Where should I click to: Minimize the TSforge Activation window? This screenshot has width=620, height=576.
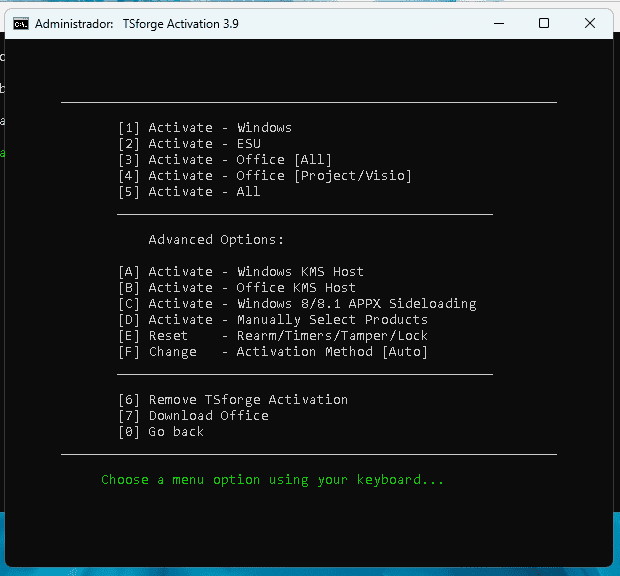[x=499, y=23]
